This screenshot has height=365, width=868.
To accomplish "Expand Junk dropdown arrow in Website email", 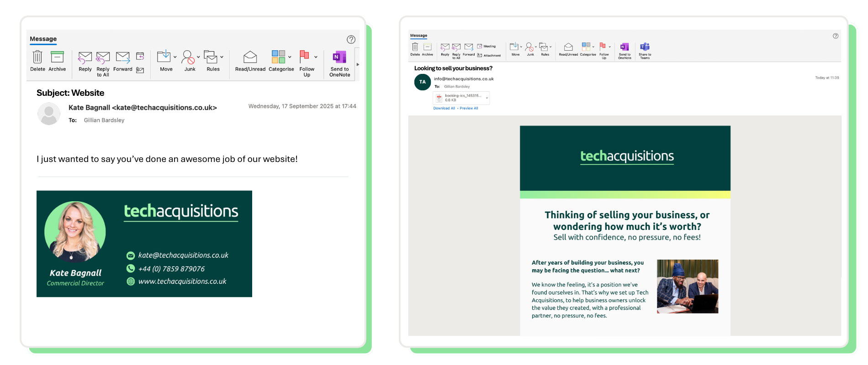I will [198, 57].
